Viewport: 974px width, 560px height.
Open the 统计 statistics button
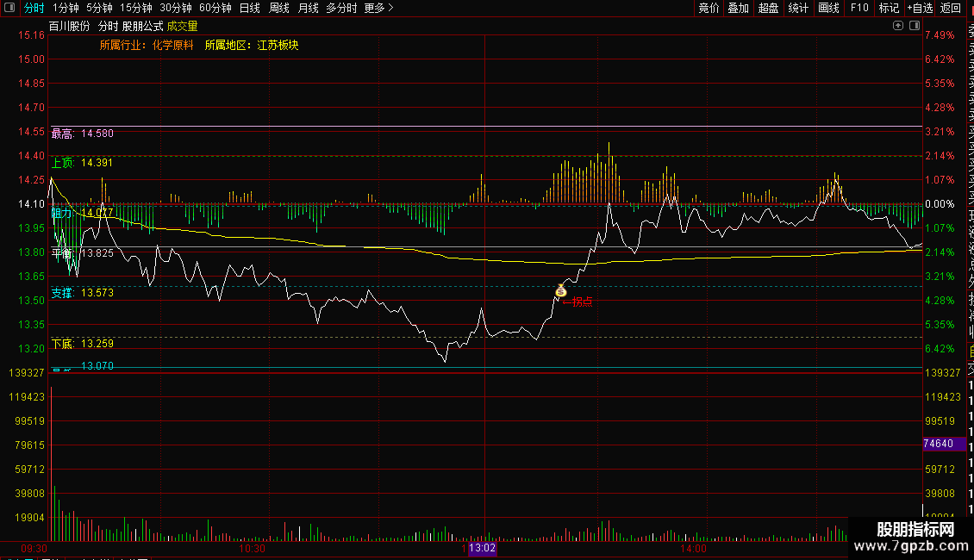pyautogui.click(x=798, y=8)
